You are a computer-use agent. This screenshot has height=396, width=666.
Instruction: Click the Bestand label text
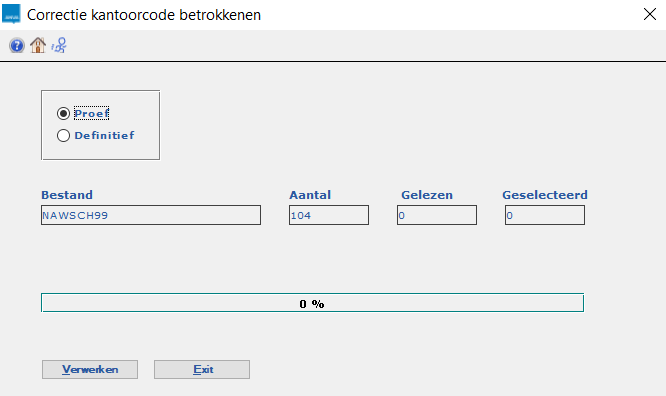[67, 195]
